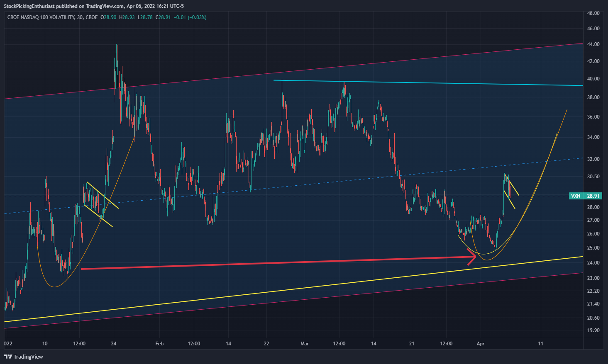Click the 20.60 price axis label

(x=593, y=318)
